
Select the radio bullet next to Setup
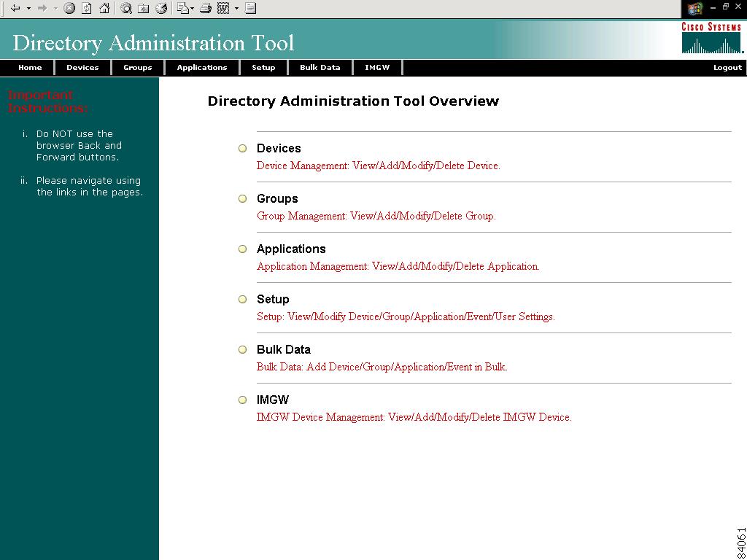tap(242, 299)
